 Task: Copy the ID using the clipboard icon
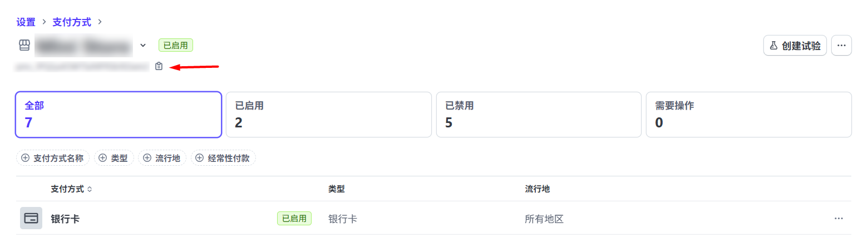coord(159,66)
